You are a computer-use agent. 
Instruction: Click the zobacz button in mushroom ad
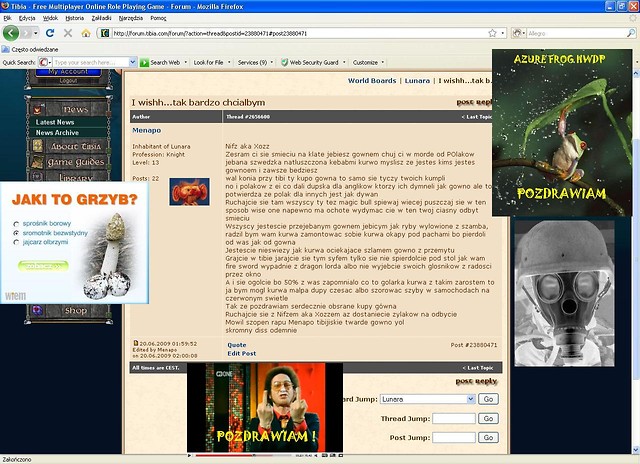point(43,266)
